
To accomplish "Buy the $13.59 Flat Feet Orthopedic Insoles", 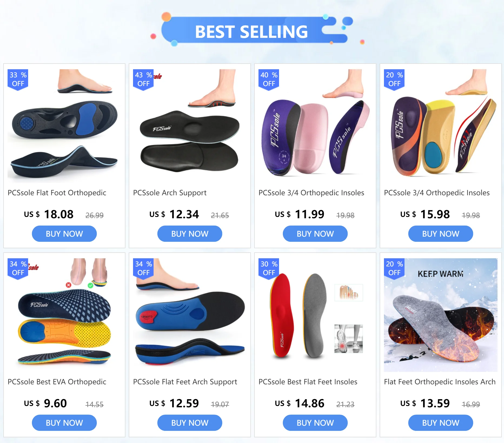I will pyautogui.click(x=441, y=423).
